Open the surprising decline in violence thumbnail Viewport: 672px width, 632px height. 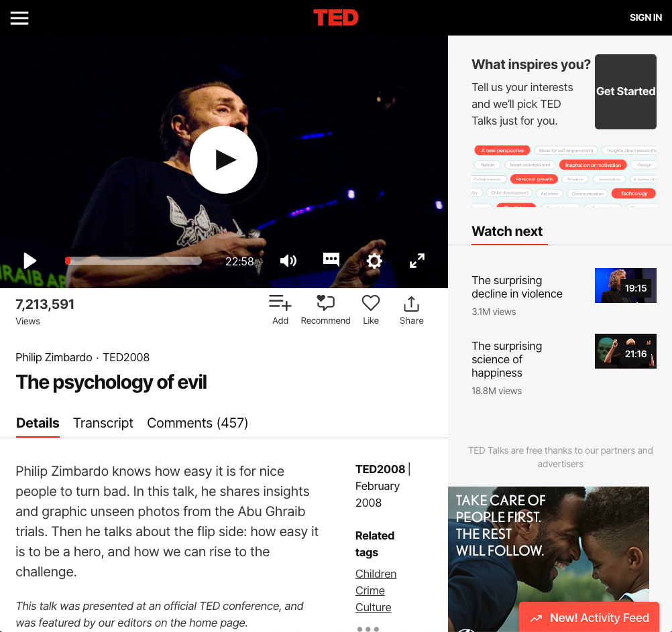pos(625,286)
